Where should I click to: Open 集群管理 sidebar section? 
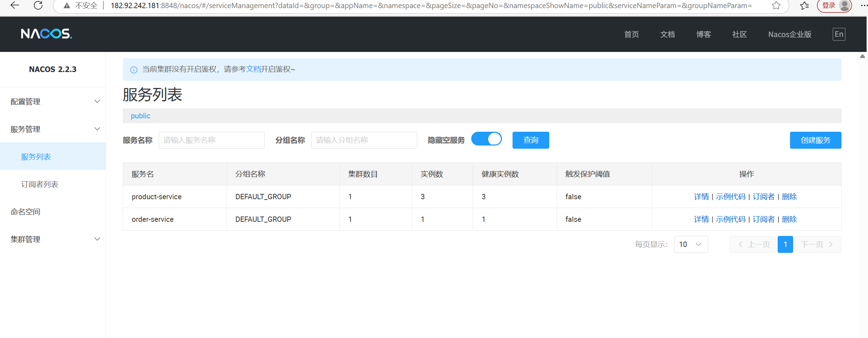[53, 239]
